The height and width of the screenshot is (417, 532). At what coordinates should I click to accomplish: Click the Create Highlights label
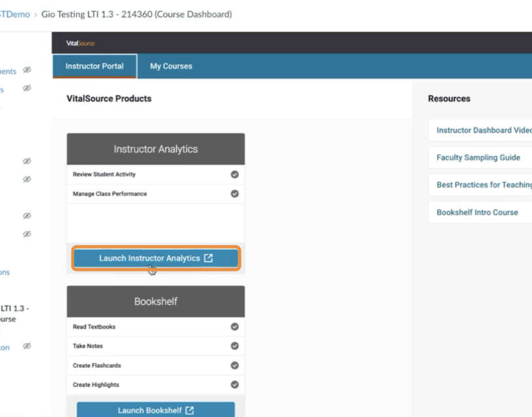(x=96, y=385)
